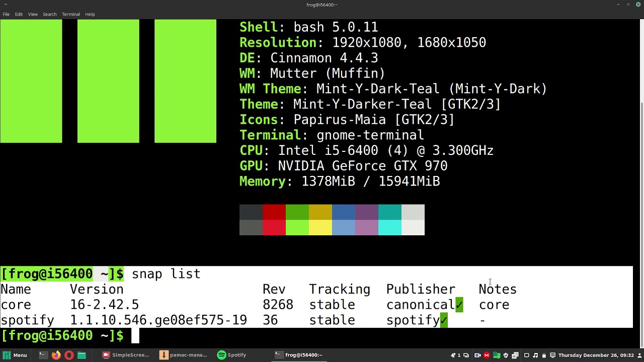Click the 'spotify' name in snap list
The height and width of the screenshot is (362, 644).
click(27, 320)
